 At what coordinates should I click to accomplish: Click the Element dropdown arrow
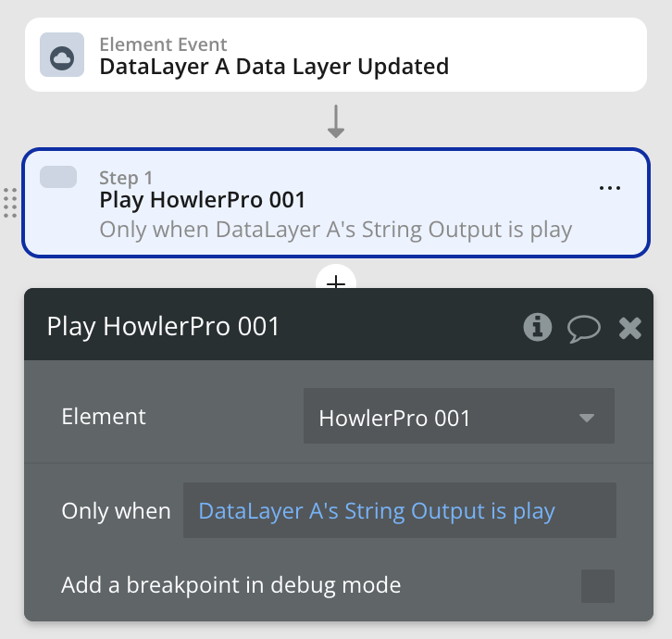(586, 418)
